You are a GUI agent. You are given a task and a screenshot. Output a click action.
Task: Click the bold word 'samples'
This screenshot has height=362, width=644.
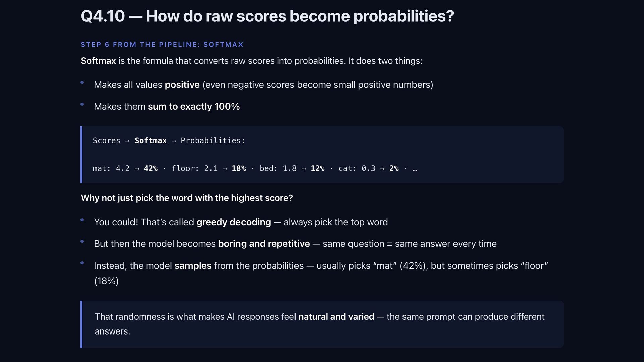click(x=193, y=266)
